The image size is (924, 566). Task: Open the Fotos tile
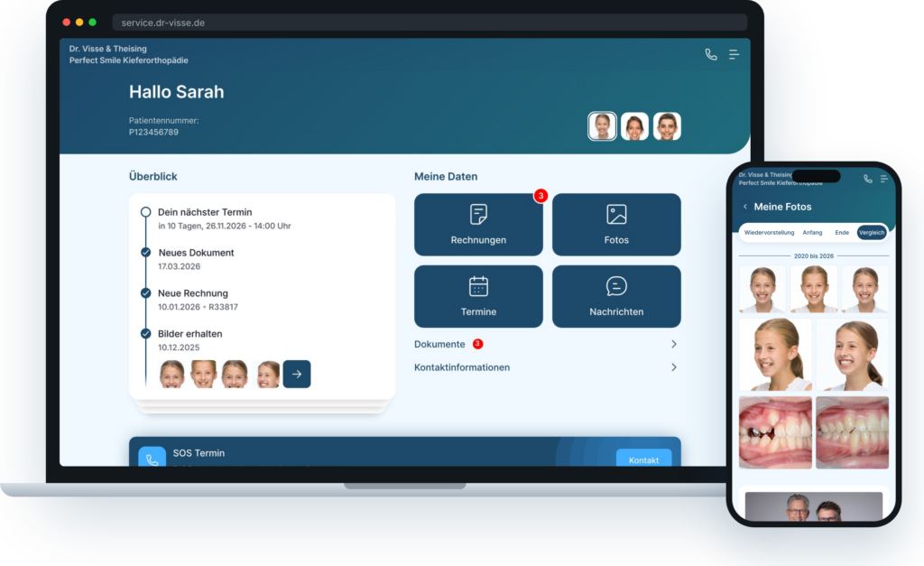[x=616, y=225]
